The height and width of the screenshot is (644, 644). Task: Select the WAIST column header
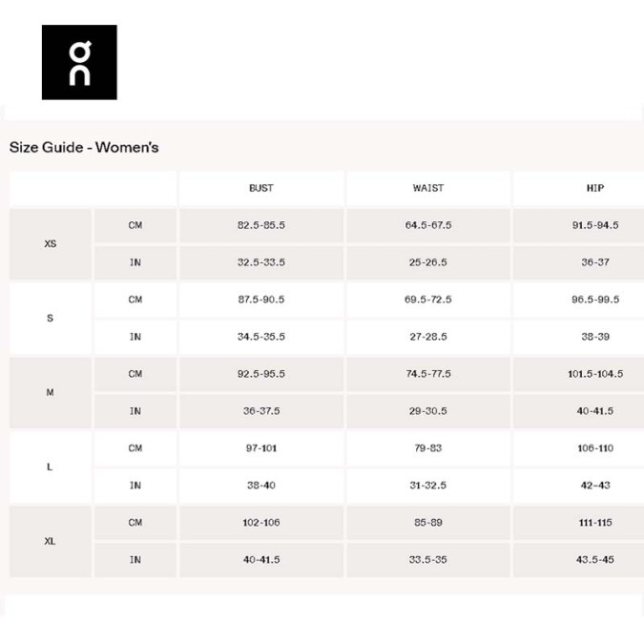428,188
